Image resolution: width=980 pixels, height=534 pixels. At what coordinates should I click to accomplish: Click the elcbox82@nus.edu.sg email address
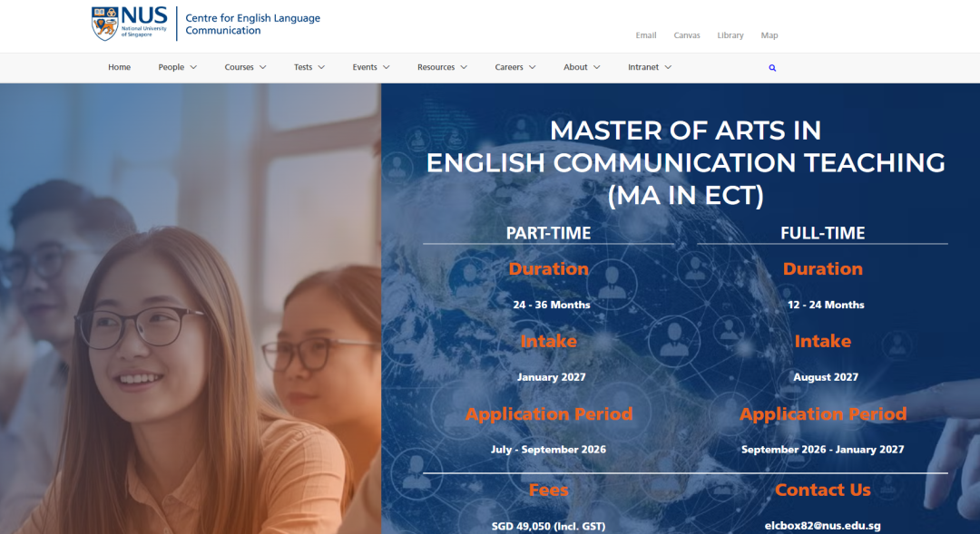[822, 525]
